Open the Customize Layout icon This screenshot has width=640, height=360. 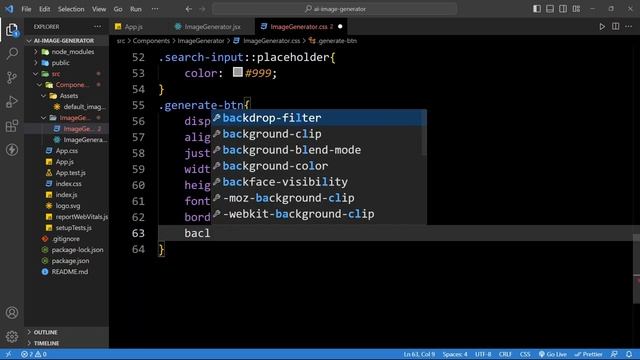[576, 9]
